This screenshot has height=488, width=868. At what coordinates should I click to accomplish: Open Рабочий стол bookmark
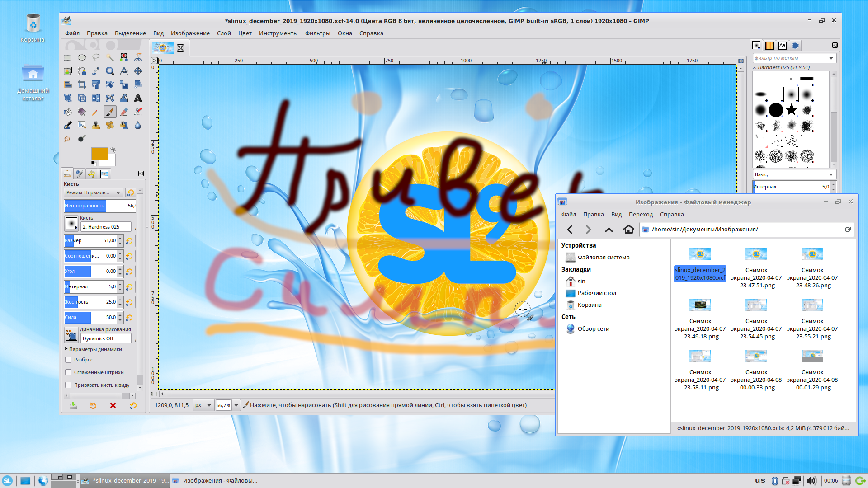click(x=597, y=293)
